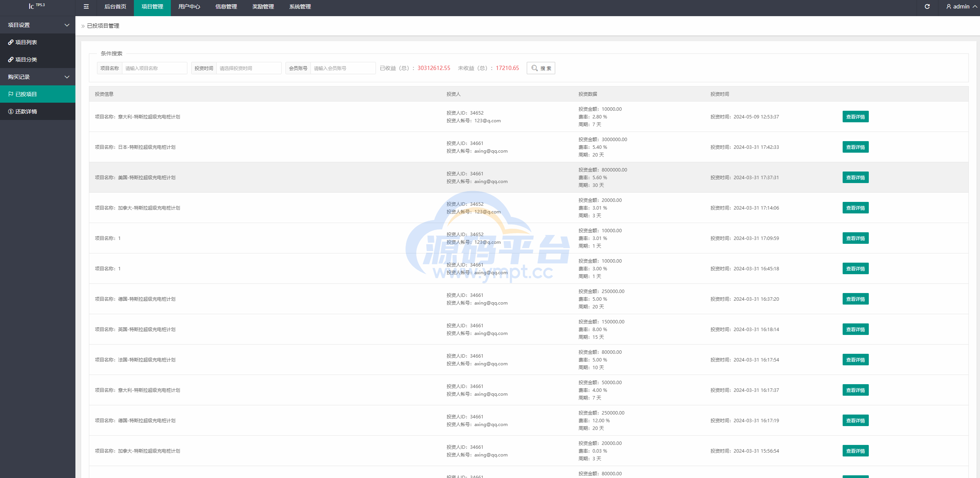Screen dimensions: 980x478
Task: Open 还款详情 in the sidebar
Action: (x=38, y=112)
